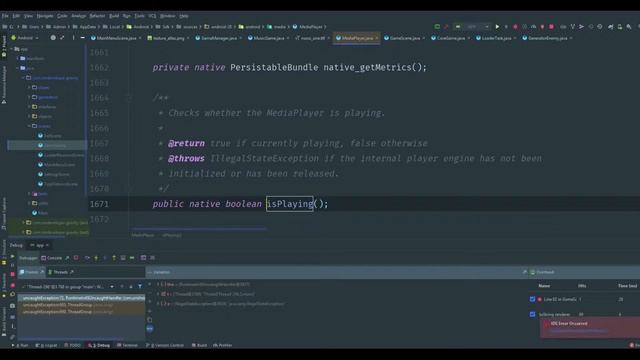Open the Evaluate Expression calculator icon
Image resolution: width=640 pixels, height=360 pixels.
(x=143, y=258)
